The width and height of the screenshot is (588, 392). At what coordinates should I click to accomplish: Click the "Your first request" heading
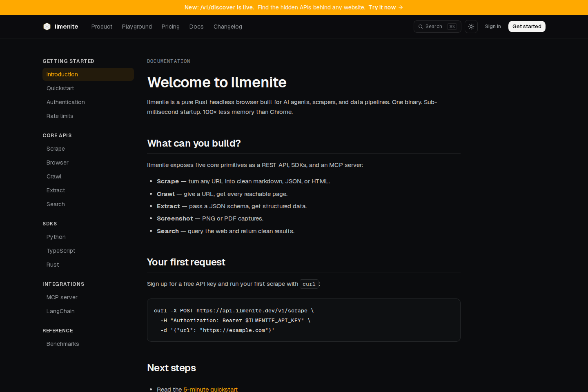(x=186, y=262)
